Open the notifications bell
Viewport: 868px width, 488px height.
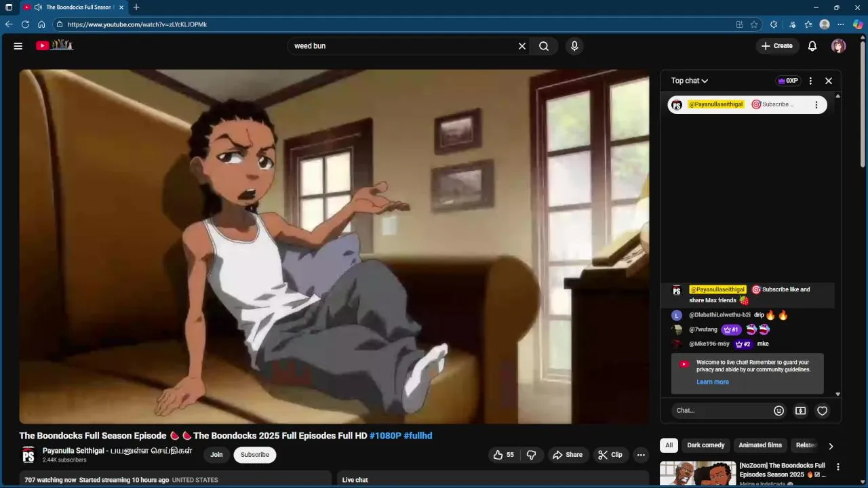(812, 46)
